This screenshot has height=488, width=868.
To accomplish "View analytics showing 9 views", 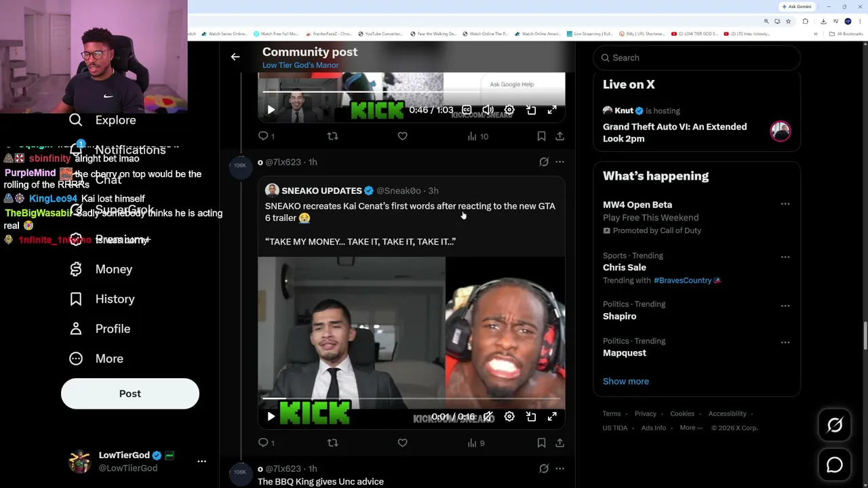I will click(476, 443).
